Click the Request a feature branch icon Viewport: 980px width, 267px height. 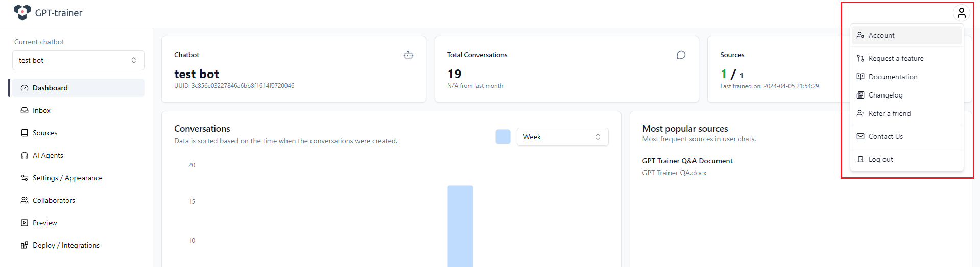[x=861, y=58]
